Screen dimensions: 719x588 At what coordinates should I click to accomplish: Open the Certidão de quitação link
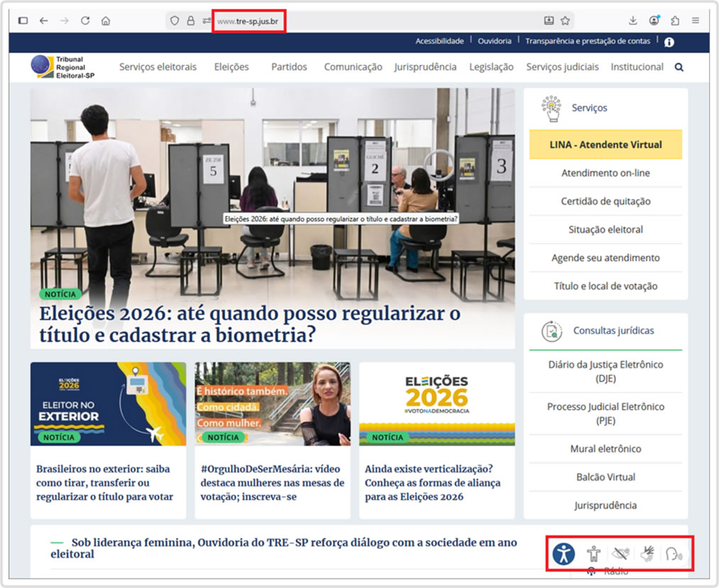tap(605, 201)
